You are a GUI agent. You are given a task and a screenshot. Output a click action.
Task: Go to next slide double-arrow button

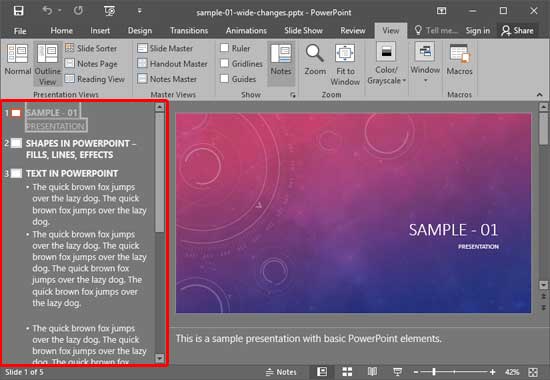tap(543, 308)
